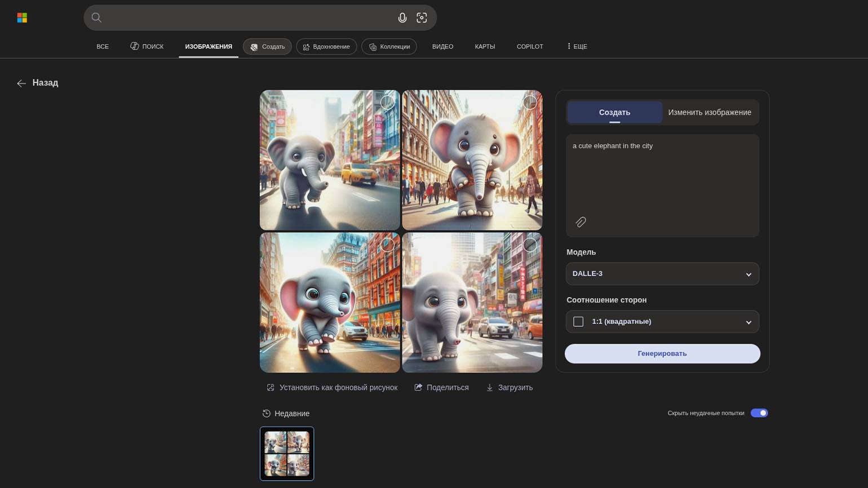Click the magnifier search icon
868x488 pixels.
pyautogui.click(x=96, y=18)
